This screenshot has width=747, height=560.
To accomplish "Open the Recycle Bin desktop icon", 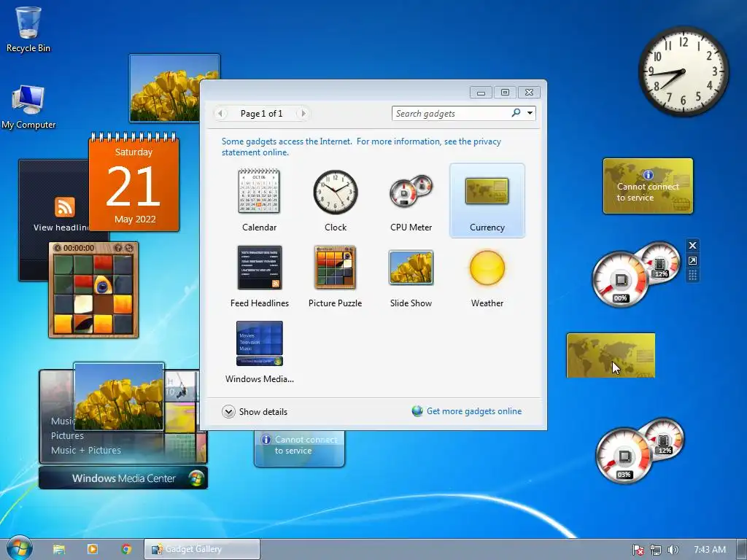I will pos(28,29).
